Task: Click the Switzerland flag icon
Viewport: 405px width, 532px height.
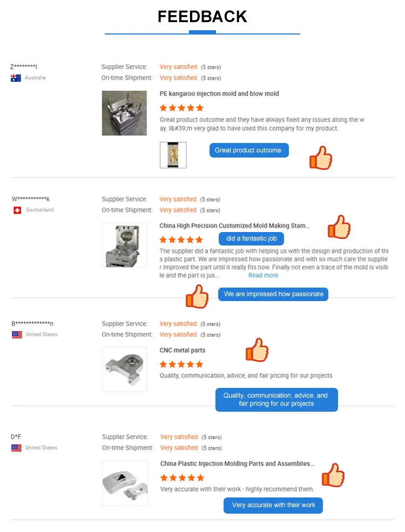Action: pyautogui.click(x=17, y=210)
